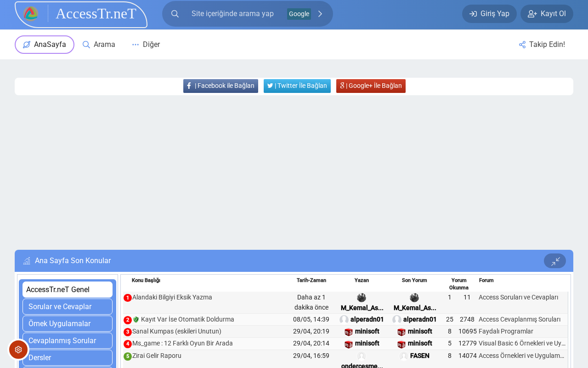The image size is (588, 368).
Task: Submit search with the arrow chevron icon
Action: (x=320, y=14)
